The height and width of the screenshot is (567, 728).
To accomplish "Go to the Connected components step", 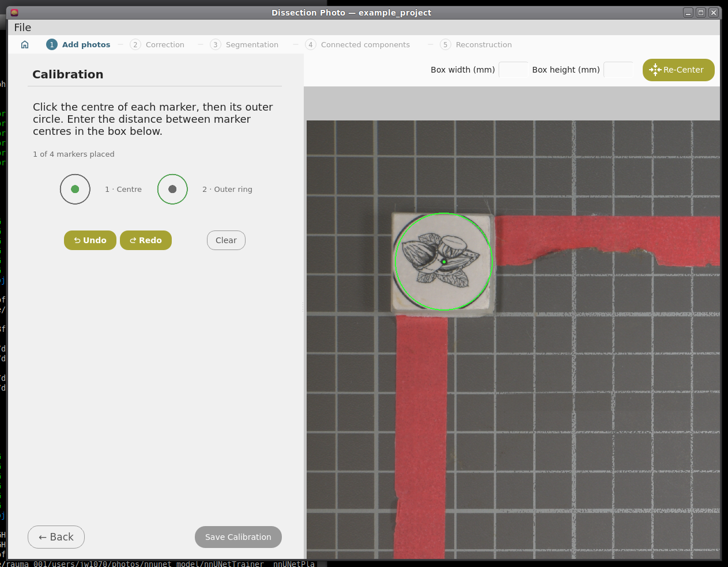I will 358,44.
